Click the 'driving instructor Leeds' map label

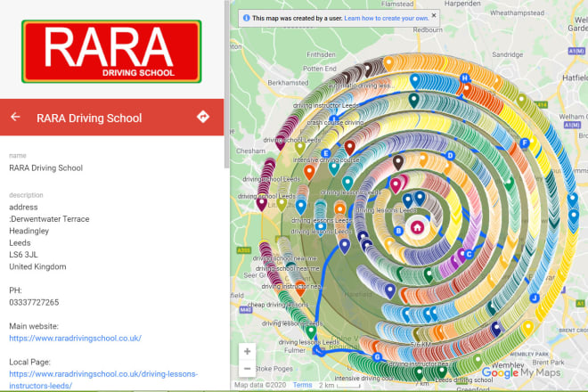coord(325,106)
